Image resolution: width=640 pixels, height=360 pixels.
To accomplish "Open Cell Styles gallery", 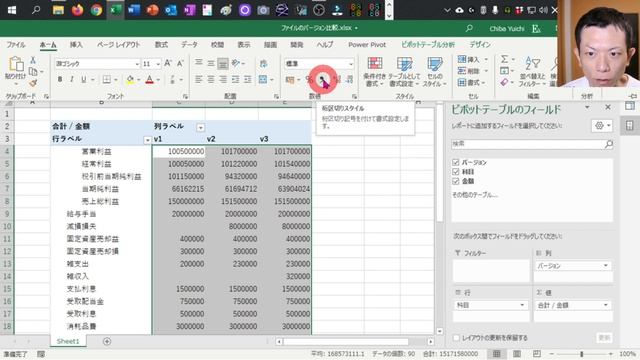I will click(x=435, y=71).
